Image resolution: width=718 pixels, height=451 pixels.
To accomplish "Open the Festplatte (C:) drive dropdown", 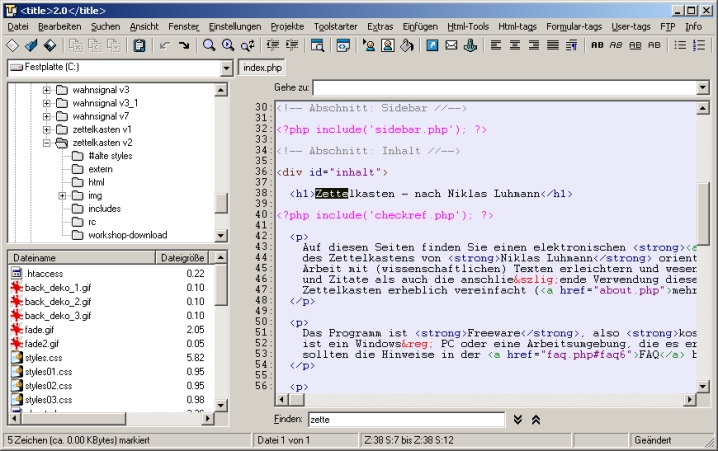I will [x=227, y=68].
